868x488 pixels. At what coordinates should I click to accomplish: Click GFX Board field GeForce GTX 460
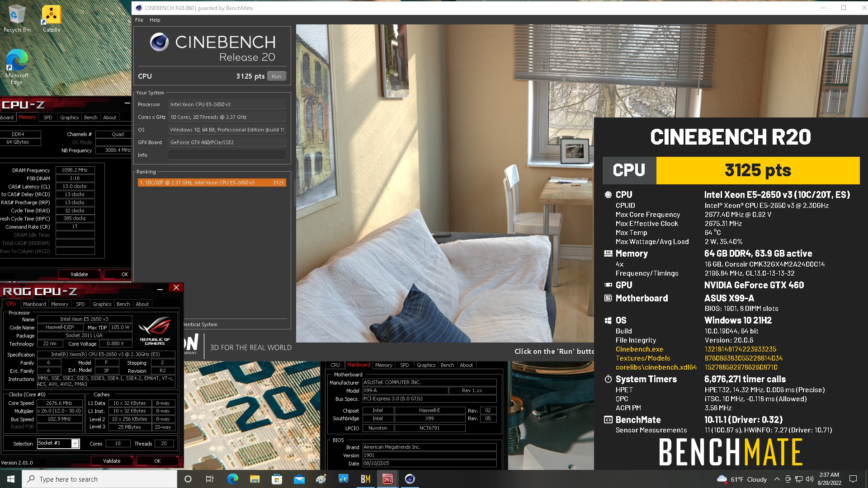[x=227, y=142]
